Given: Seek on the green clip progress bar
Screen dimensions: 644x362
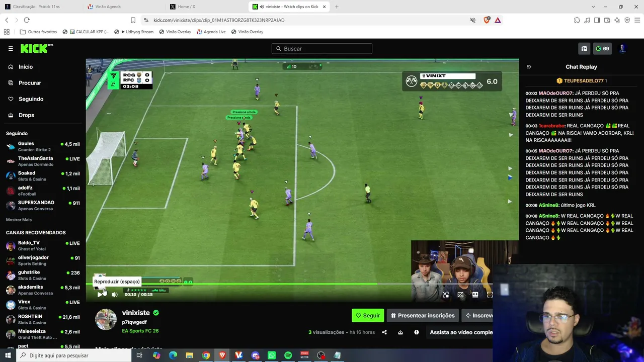Looking at the screenshot, I should (302, 285).
